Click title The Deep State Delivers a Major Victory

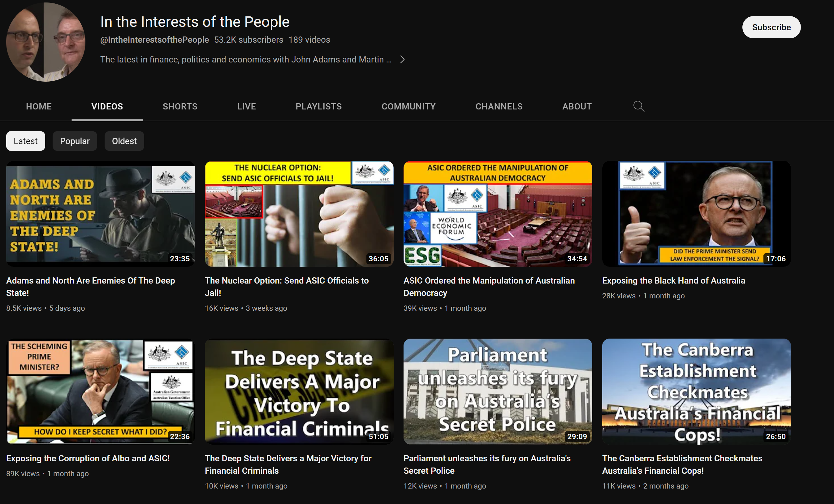click(288, 465)
